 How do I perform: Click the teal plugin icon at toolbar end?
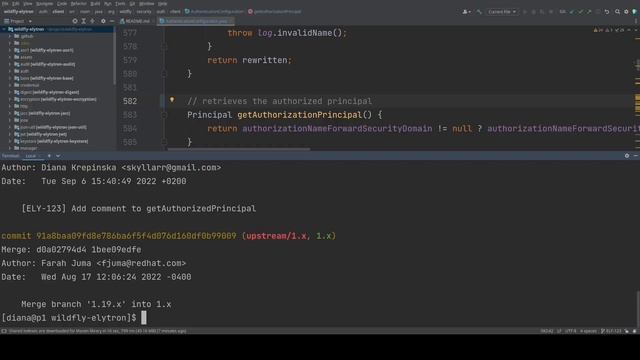(x=634, y=12)
